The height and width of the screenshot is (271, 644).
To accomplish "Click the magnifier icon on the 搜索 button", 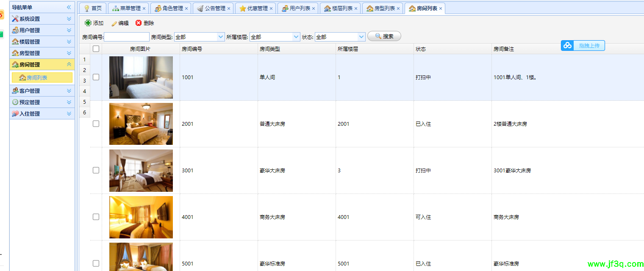I will point(376,36).
